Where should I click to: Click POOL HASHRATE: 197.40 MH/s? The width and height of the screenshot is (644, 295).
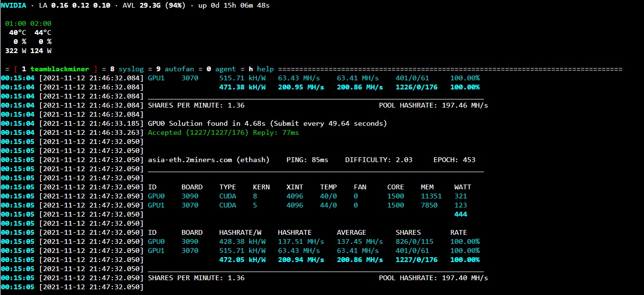(x=433, y=278)
